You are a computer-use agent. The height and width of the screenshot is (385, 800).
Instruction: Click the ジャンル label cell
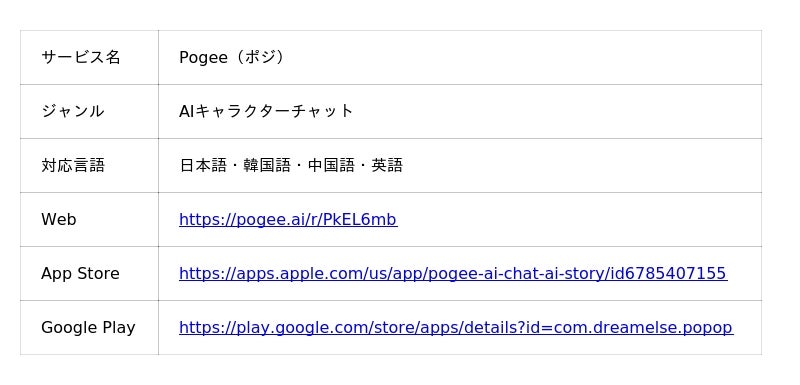point(89,112)
